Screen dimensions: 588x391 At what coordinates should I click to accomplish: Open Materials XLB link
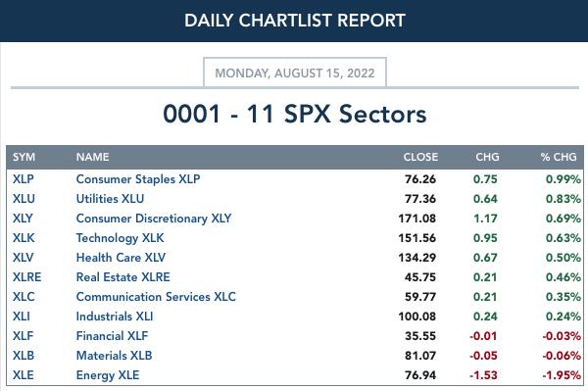(x=114, y=356)
